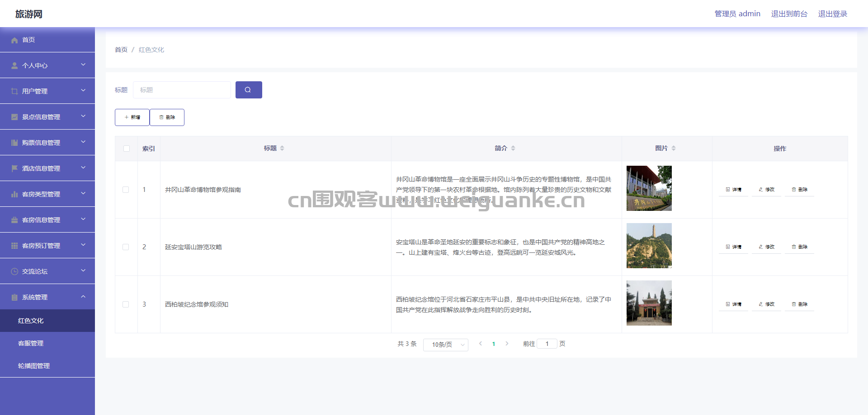Expand the 客房信息管理 menu chevron
The width and height of the screenshot is (868, 415).
pos(83,219)
